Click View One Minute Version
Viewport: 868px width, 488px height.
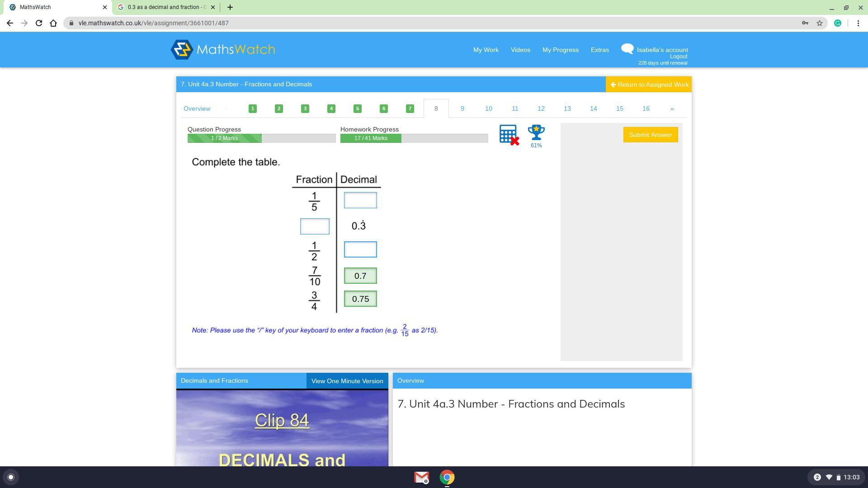pyautogui.click(x=347, y=381)
